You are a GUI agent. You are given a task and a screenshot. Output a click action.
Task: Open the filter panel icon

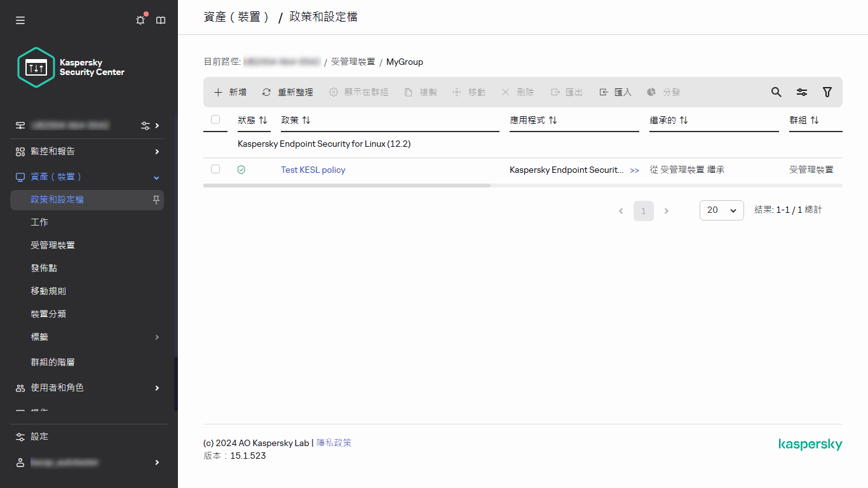827,92
